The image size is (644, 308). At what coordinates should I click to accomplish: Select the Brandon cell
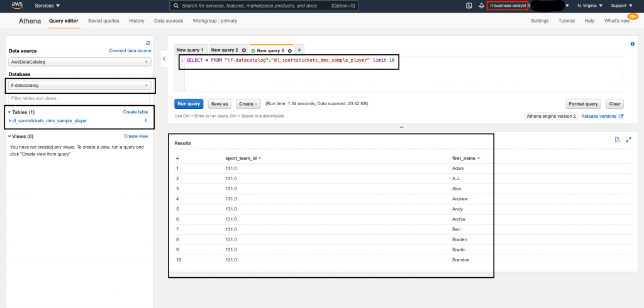[x=460, y=260]
